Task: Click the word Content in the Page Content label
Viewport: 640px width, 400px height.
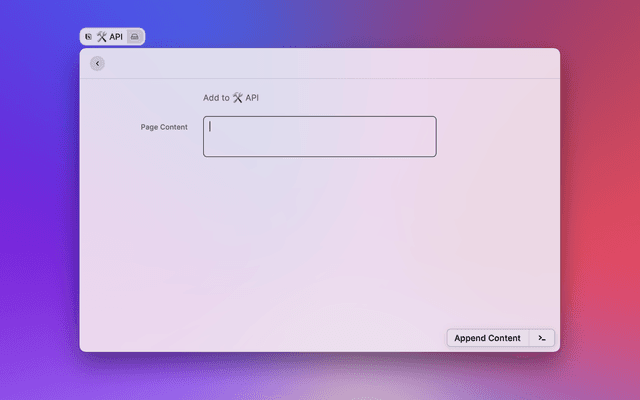Action: tap(174, 127)
